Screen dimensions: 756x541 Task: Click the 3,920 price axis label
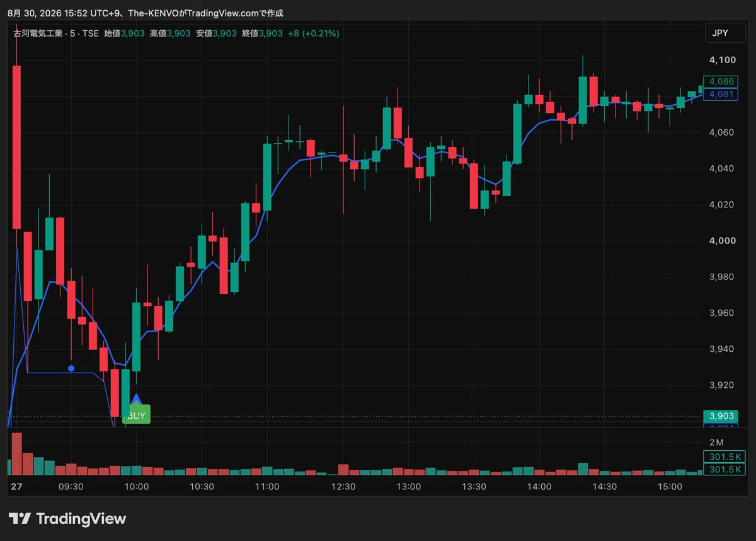pyautogui.click(x=722, y=385)
